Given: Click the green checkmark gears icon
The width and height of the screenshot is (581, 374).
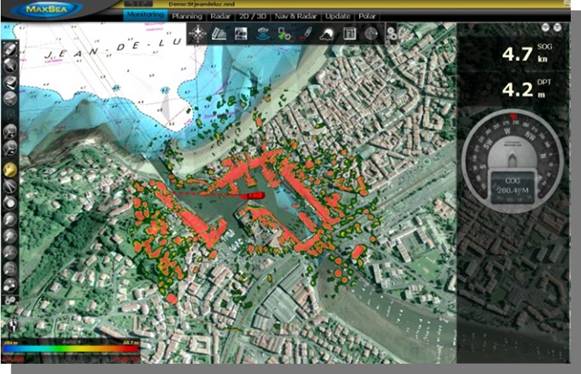Looking at the screenshot, I should click(284, 34).
